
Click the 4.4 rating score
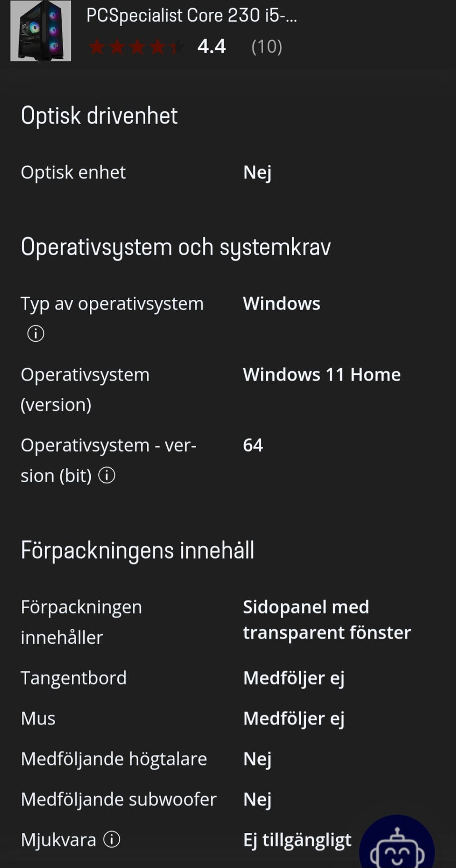[x=211, y=47]
